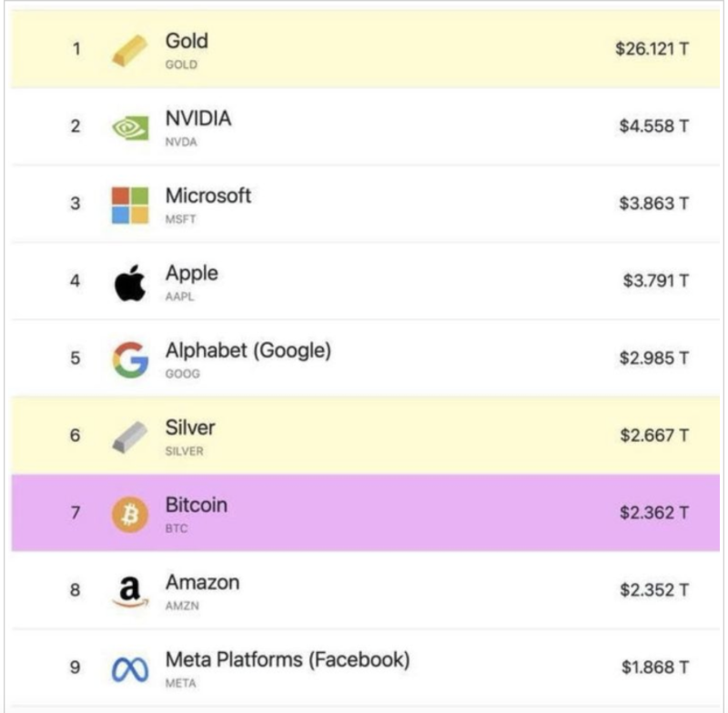Click the Microsoft name text
Screen dimensions: 728x713
pyautogui.click(x=207, y=196)
